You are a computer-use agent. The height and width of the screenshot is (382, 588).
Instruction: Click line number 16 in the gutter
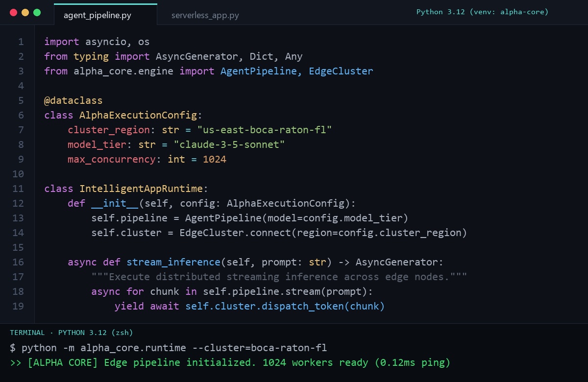click(x=18, y=262)
